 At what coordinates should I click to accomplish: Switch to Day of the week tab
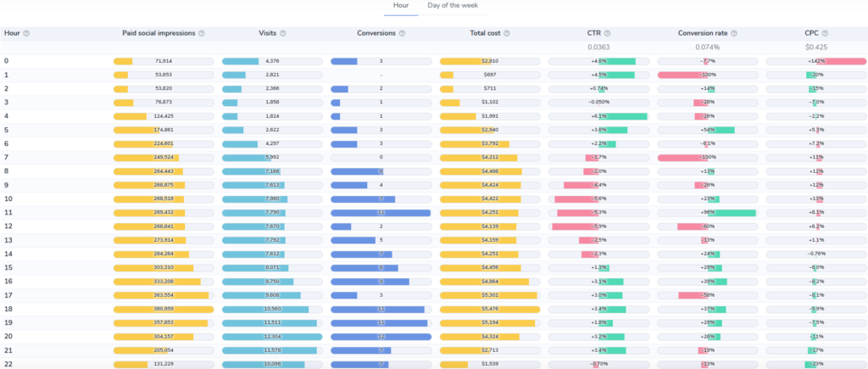(452, 6)
